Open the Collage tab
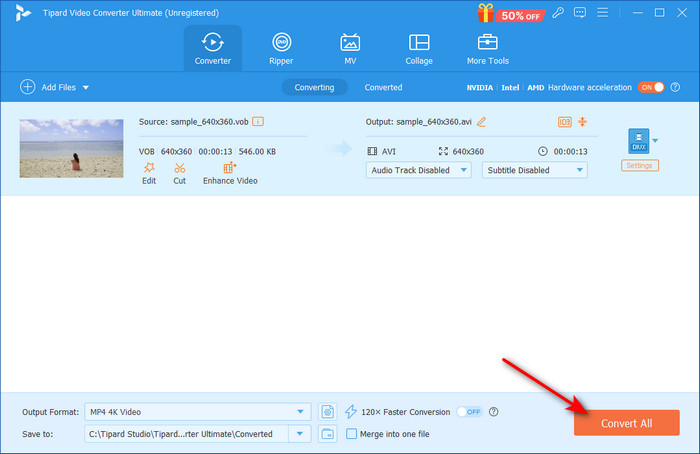This screenshot has height=454, width=700. tap(419, 48)
